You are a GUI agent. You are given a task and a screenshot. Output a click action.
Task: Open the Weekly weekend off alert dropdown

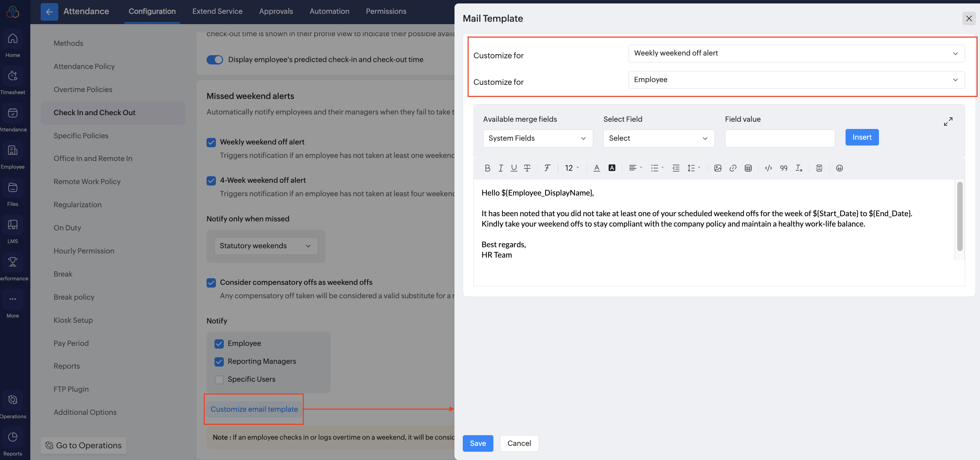point(796,53)
